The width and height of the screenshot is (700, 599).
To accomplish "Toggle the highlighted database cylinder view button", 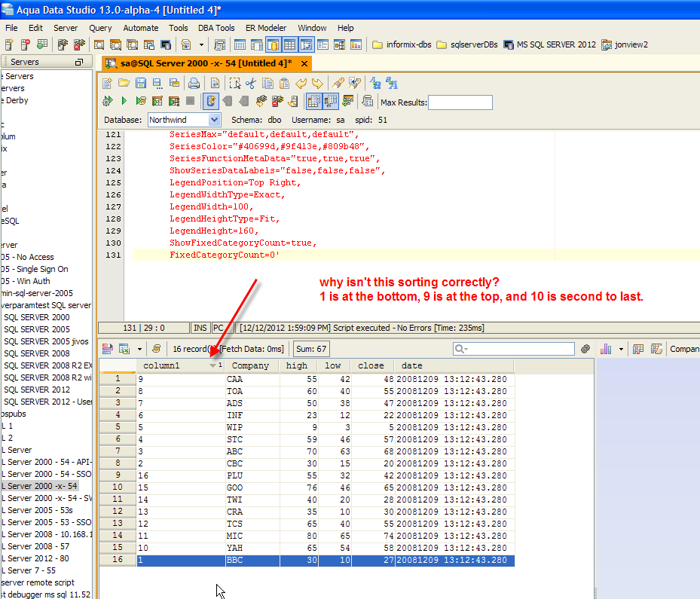I will click(x=273, y=44).
